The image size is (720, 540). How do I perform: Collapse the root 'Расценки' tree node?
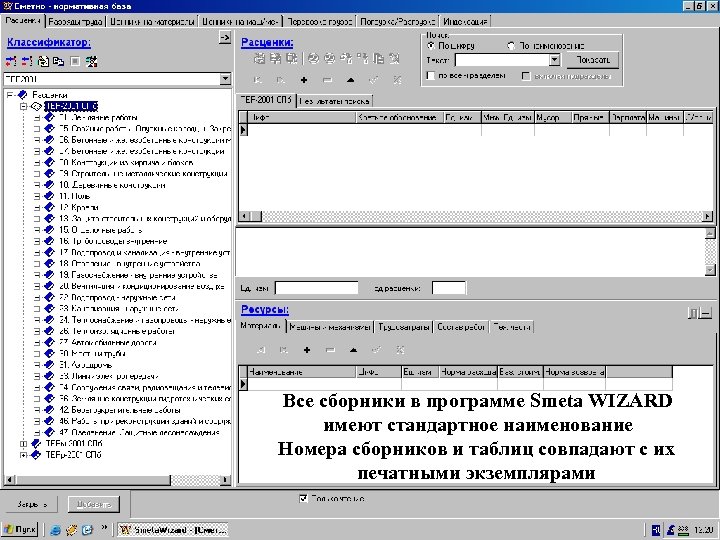9,95
